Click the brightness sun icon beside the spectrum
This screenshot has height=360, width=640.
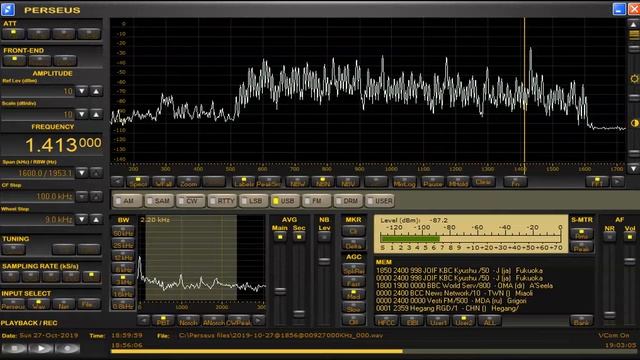click(634, 78)
